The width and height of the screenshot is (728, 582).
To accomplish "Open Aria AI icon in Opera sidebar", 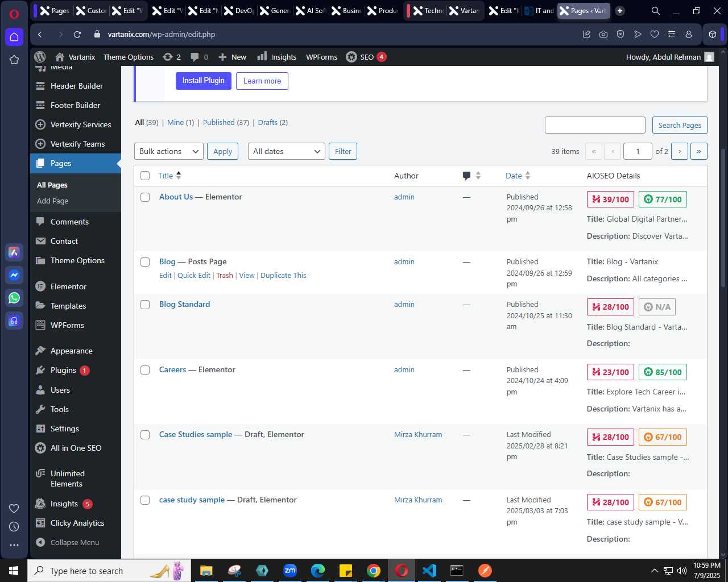I will point(14,252).
